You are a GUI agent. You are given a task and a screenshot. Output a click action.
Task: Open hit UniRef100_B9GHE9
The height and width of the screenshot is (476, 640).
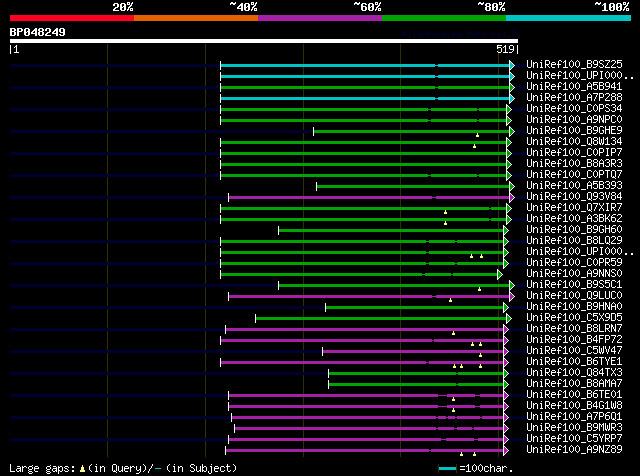point(574,131)
